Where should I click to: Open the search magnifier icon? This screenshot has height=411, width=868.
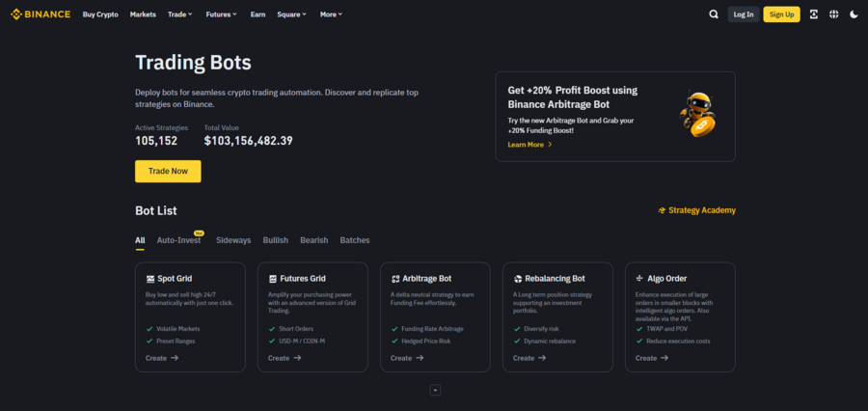(x=714, y=14)
